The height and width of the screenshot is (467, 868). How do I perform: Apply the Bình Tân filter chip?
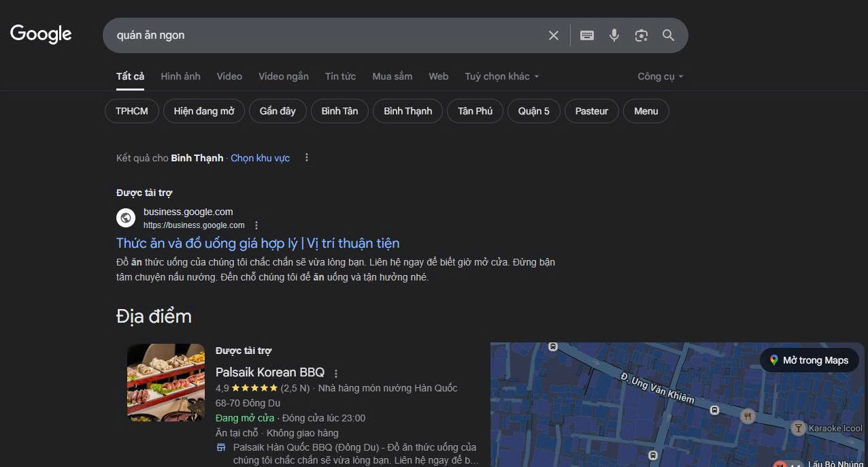pyautogui.click(x=339, y=111)
